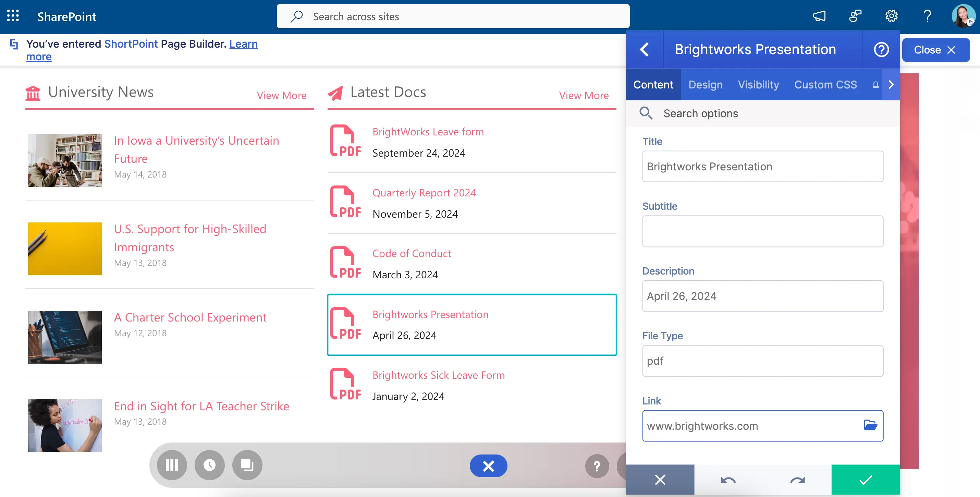Click the PDF icon for Brightworks Sick Leave Form
This screenshot has width=980, height=497.
pyautogui.click(x=345, y=384)
